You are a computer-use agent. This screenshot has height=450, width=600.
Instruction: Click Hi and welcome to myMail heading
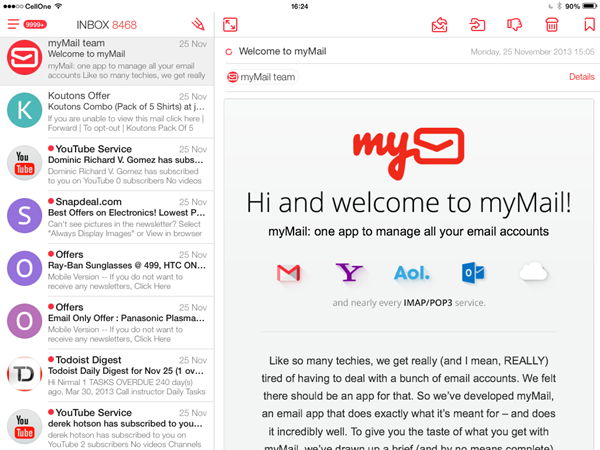409,203
